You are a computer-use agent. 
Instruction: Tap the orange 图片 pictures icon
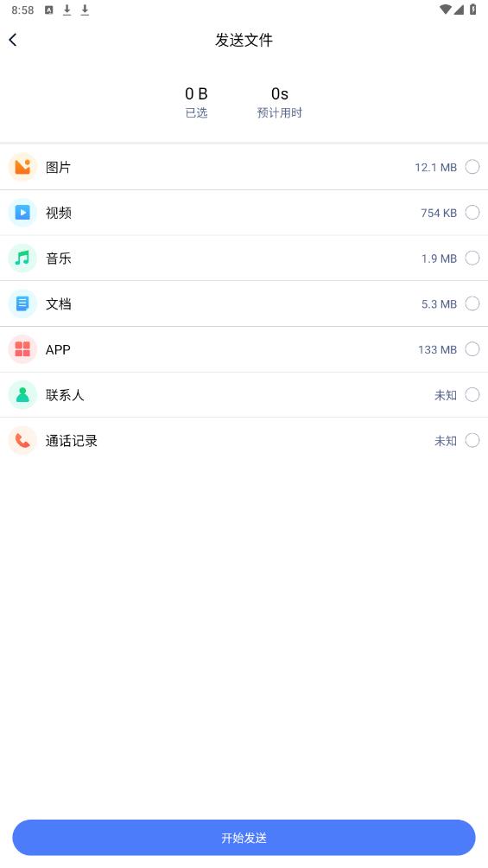coord(22,167)
